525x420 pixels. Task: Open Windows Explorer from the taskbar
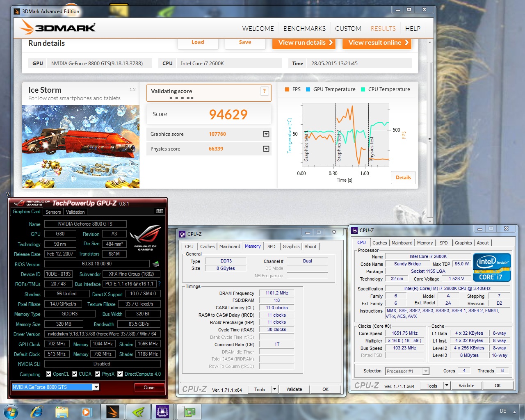click(x=62, y=411)
